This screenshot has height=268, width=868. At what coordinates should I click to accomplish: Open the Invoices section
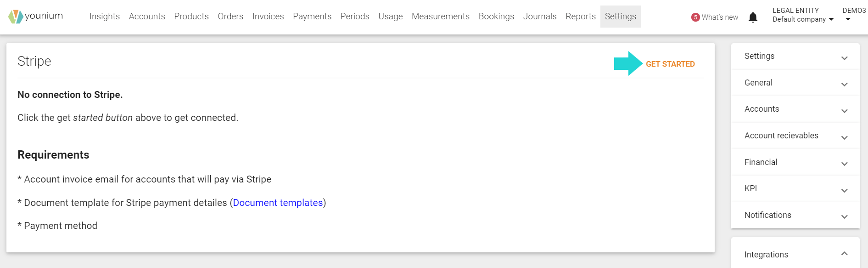point(268,17)
